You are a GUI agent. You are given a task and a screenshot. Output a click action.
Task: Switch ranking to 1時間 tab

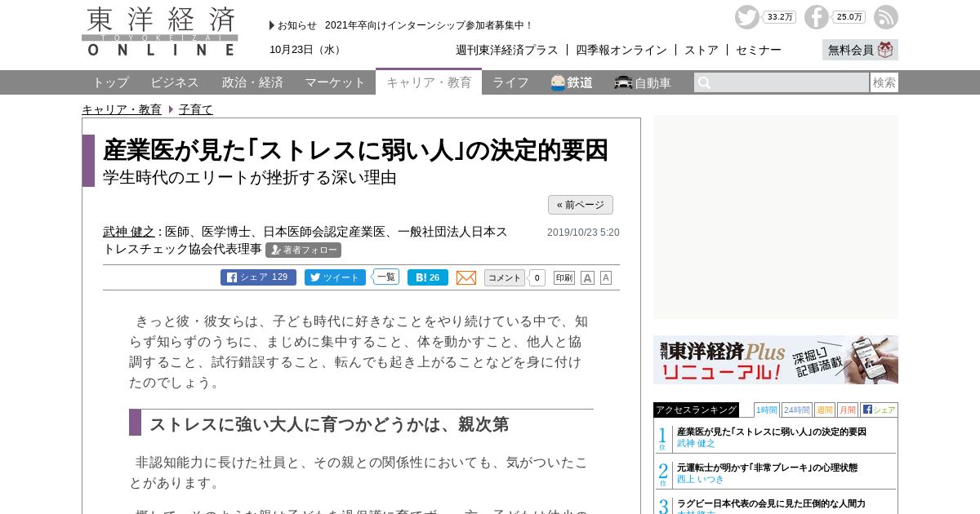click(766, 410)
